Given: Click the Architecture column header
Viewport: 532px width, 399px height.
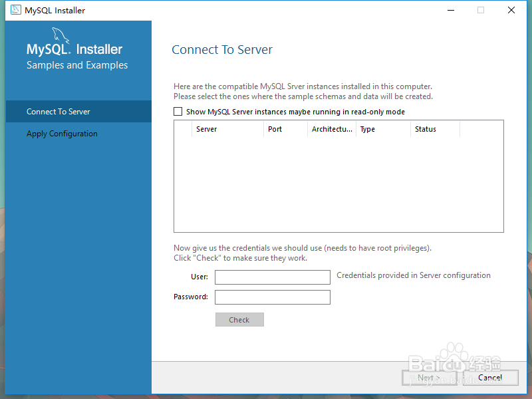Looking at the screenshot, I should 332,129.
